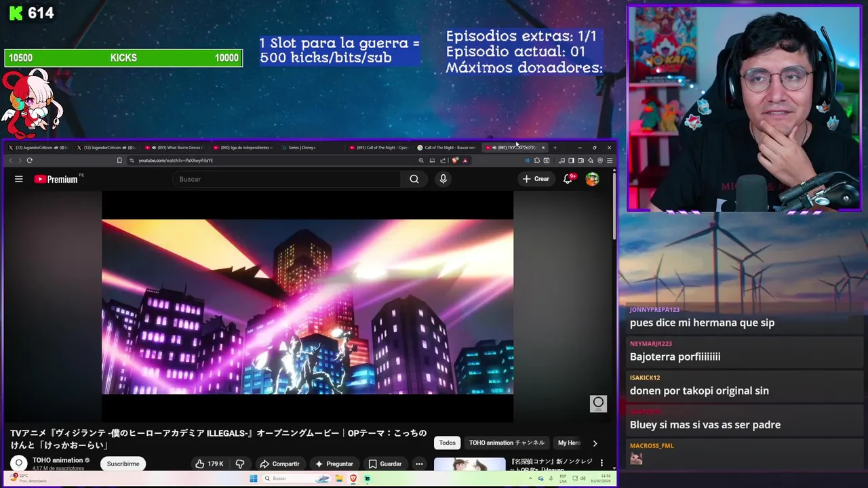
Task: Open the suggested Detective Conan video thumbnail
Action: [x=469, y=464]
